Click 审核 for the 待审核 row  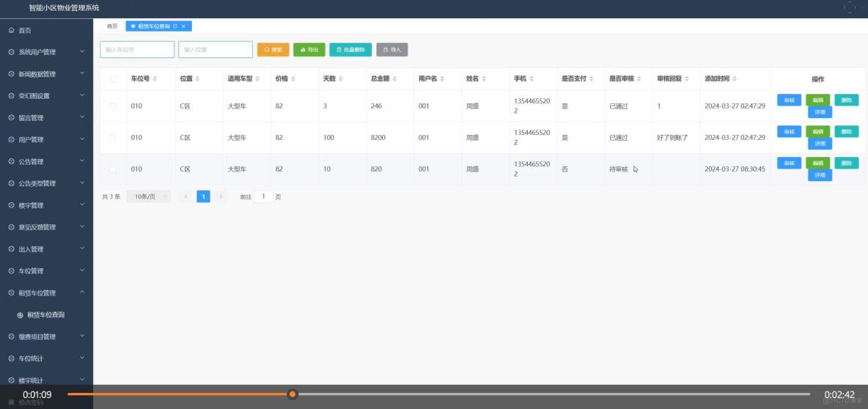pyautogui.click(x=790, y=163)
